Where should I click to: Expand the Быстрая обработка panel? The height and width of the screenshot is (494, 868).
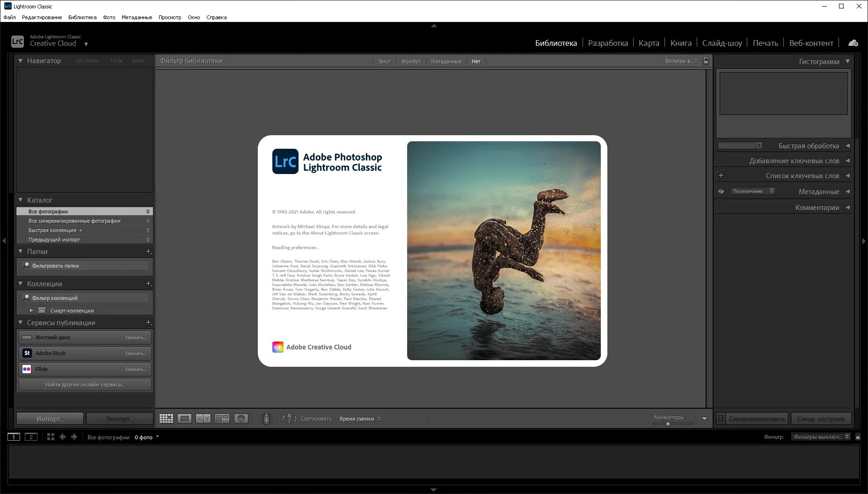(847, 146)
